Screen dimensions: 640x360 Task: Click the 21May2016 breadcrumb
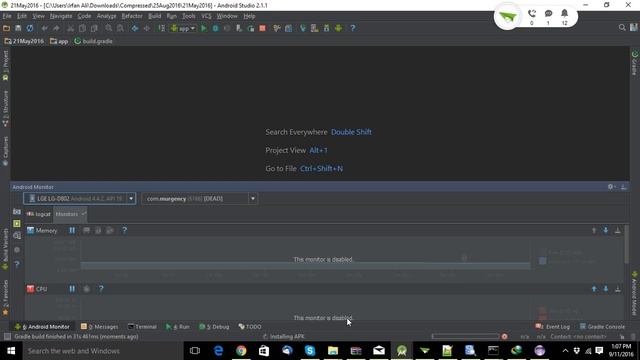(x=24, y=41)
